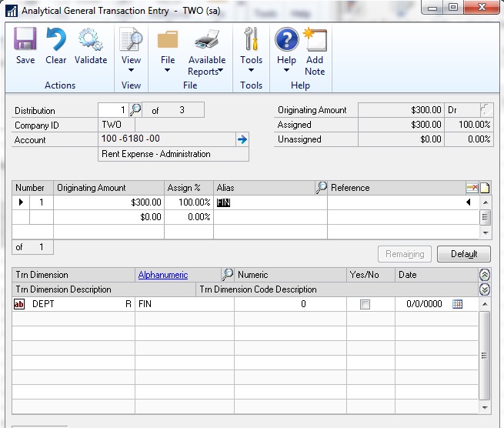Viewport: 504px width, 428px height.
Task: Click the View document magnifier icon
Action: 131,39
